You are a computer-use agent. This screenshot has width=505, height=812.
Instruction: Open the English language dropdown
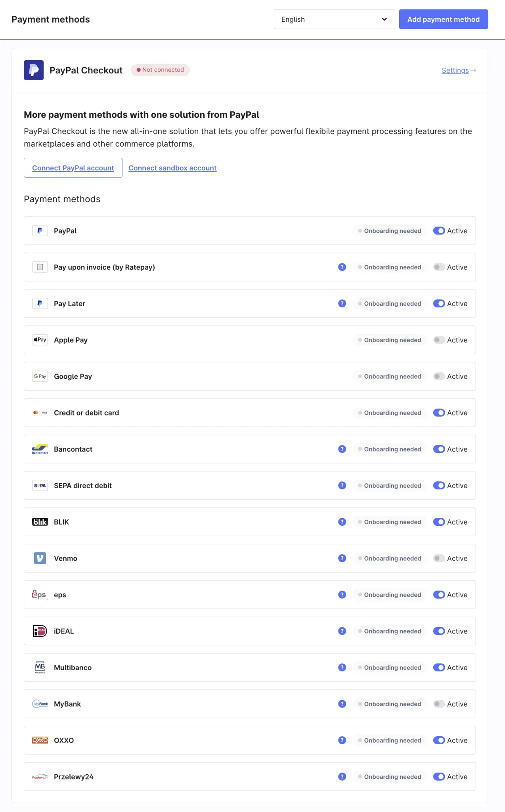[x=334, y=19]
